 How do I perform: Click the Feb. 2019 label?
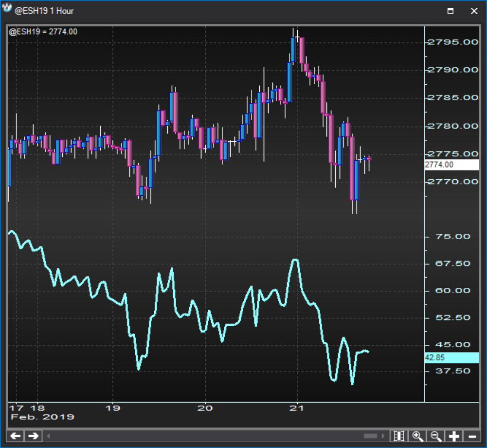[42, 417]
